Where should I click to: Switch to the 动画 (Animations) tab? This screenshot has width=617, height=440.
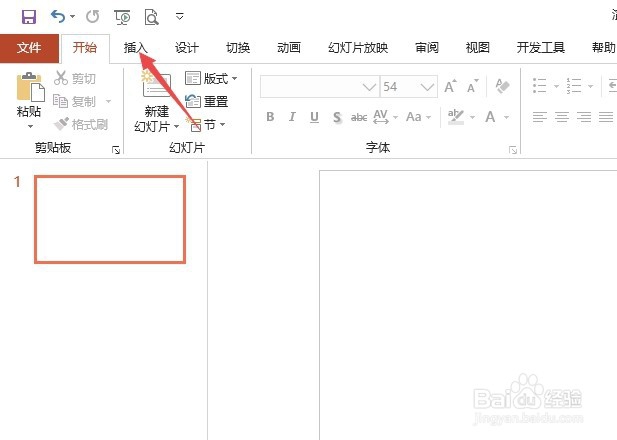289,48
